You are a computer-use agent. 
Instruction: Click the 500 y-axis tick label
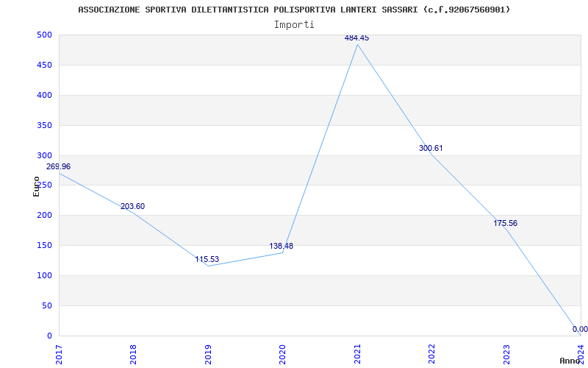(x=44, y=35)
